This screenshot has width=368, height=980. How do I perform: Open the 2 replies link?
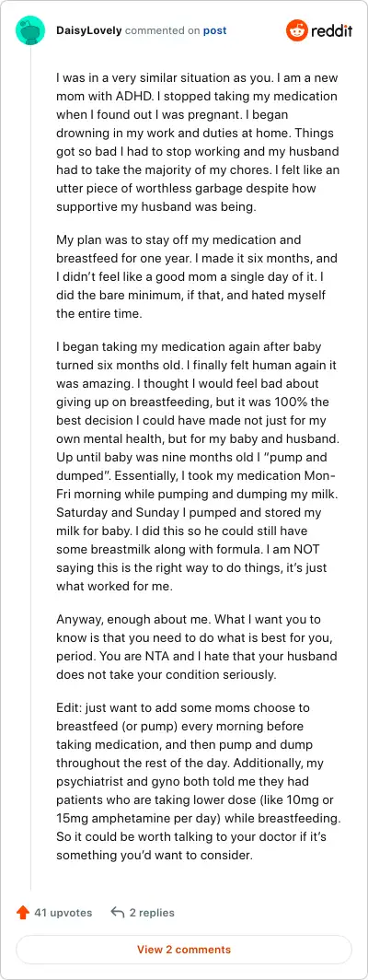tap(152, 913)
